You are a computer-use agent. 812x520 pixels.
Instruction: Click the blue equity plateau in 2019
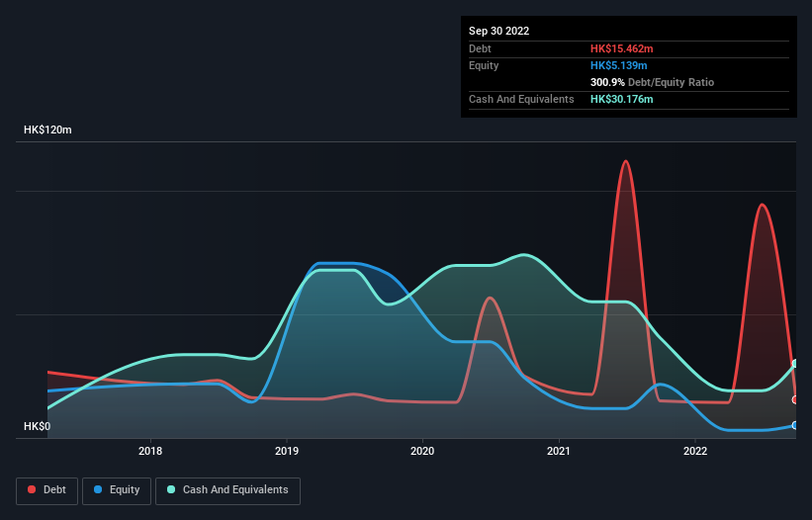coord(335,263)
